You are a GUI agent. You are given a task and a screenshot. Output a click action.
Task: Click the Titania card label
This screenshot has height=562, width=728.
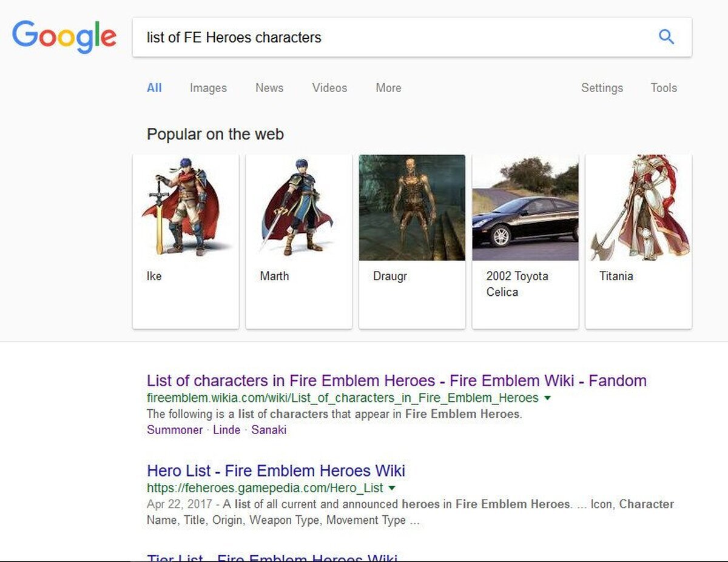point(616,276)
